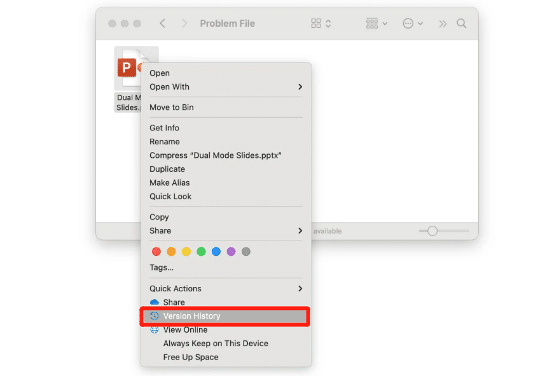552x376 pixels.
Task: Switch Finder icon view layout
Action: coord(321,24)
